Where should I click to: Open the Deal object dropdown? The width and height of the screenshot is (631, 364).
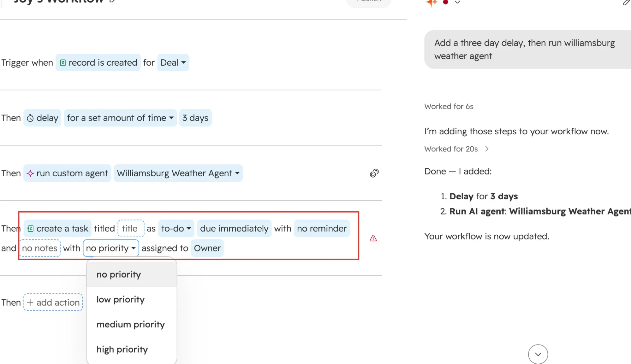click(173, 62)
